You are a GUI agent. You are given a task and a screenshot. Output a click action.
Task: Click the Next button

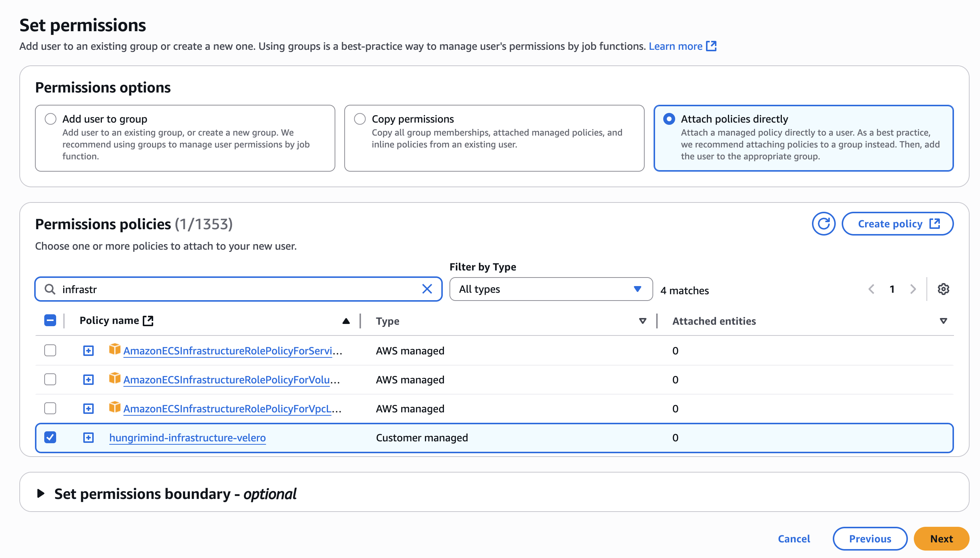(941, 538)
